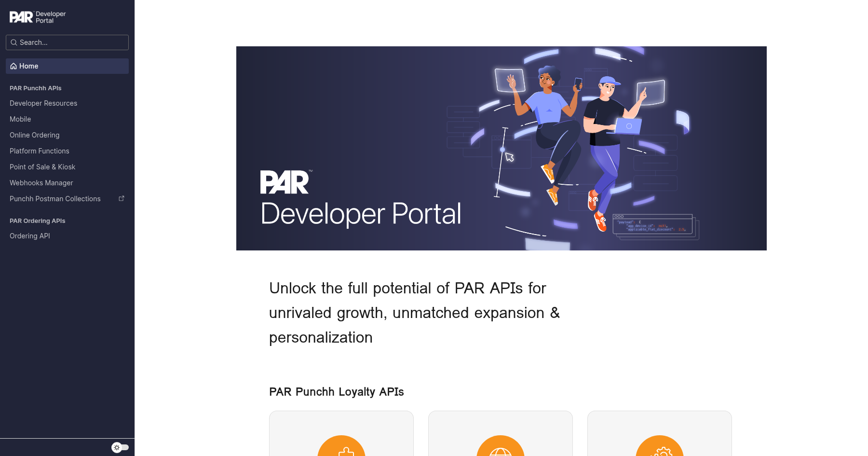Click external-link icon beside Punchh Postman Collections

(x=122, y=198)
